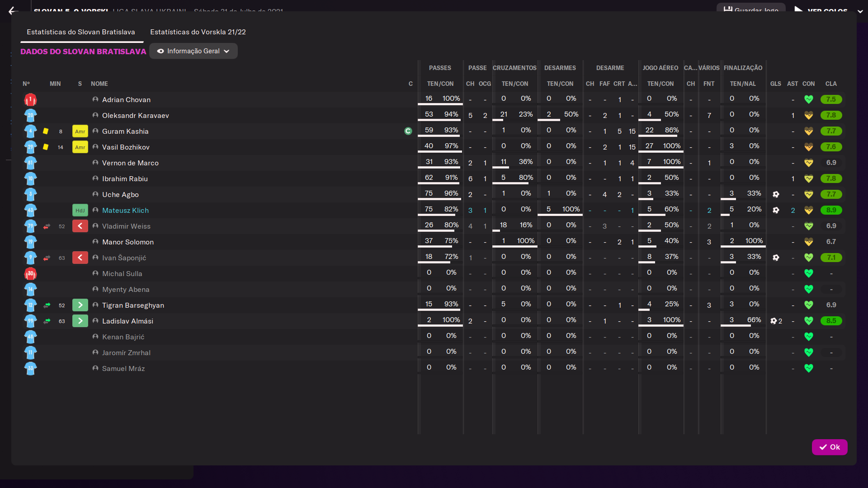Click the condition heart icon for Manor Solomon
868x488 pixels.
point(809,242)
